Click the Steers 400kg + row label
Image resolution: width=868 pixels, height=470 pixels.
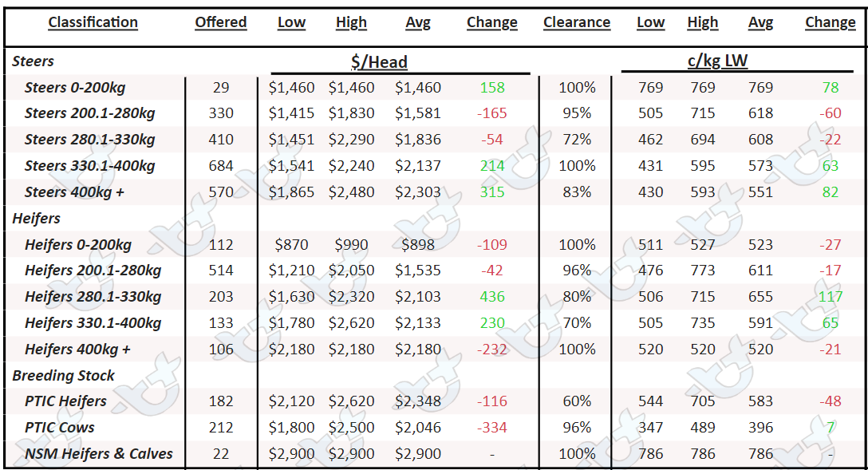tap(74, 192)
